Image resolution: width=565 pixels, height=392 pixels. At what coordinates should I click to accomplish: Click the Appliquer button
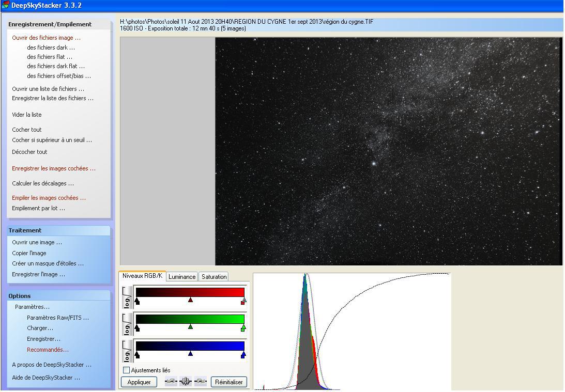click(x=139, y=382)
